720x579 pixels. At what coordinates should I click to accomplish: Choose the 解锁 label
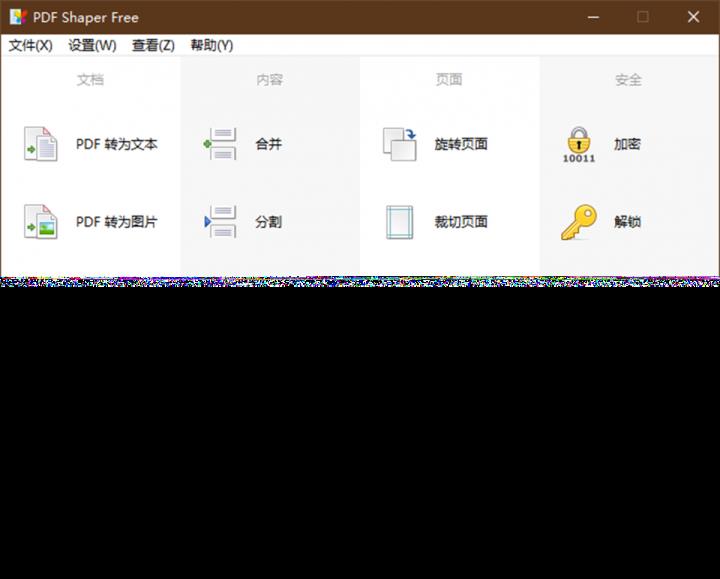pos(627,222)
